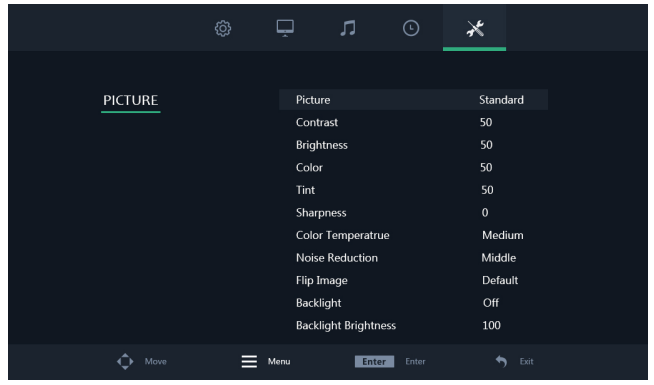654x385 pixels.
Task: Click the highlighted Enter button
Action: tap(374, 361)
